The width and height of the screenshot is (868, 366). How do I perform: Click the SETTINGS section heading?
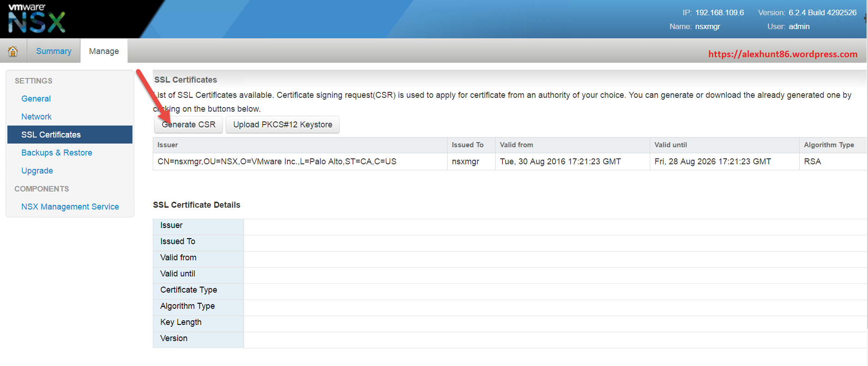click(x=33, y=81)
